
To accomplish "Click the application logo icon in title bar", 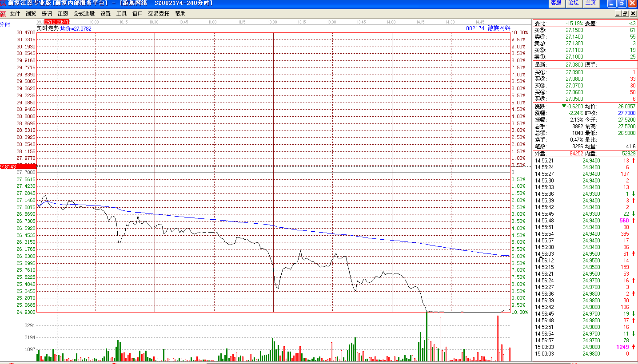I will (3, 3).
